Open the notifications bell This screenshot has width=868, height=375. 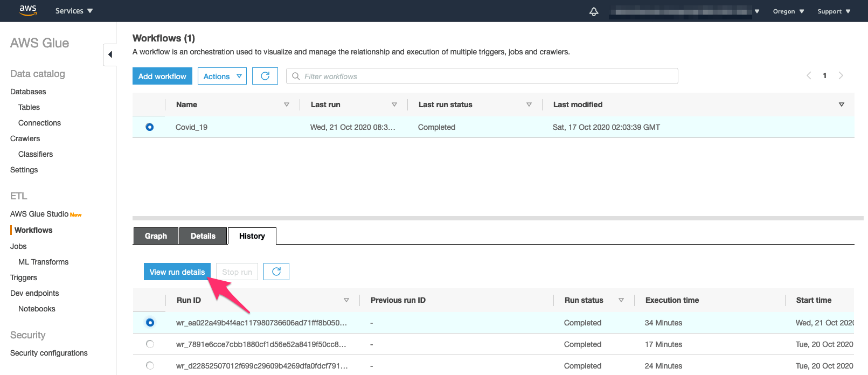[594, 11]
